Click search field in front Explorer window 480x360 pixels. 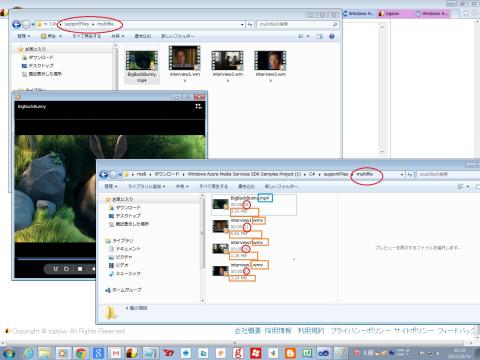(448, 174)
